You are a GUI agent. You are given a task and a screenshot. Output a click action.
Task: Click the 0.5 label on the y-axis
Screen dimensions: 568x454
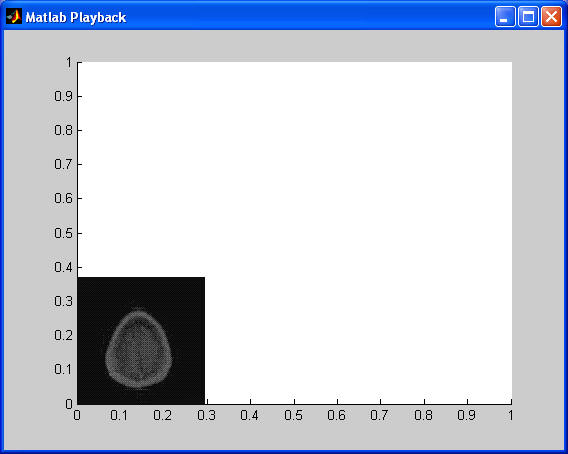[63, 233]
